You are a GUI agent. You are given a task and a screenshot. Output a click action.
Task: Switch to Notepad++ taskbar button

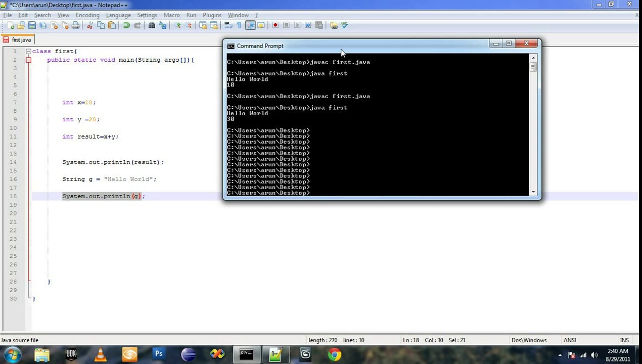point(276,354)
